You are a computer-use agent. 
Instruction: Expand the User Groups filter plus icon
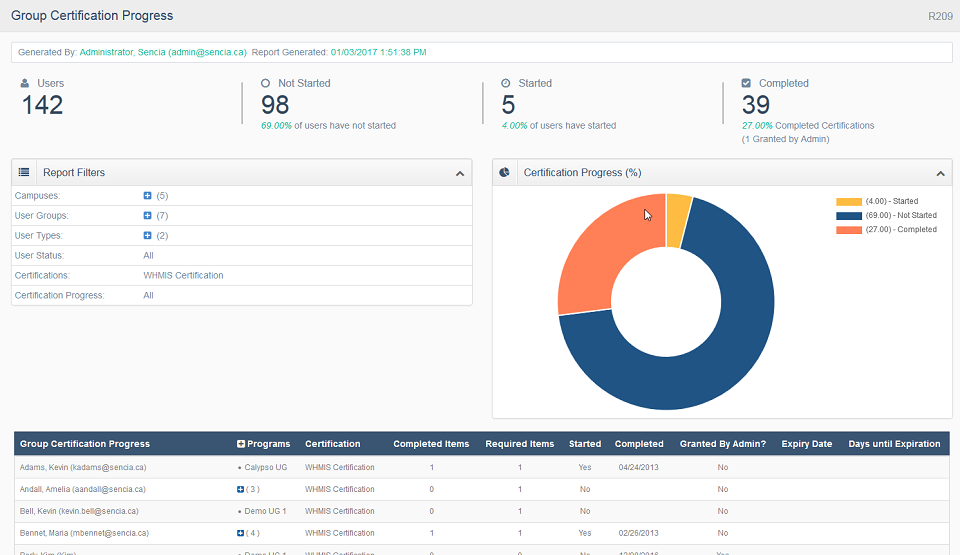[x=148, y=216]
